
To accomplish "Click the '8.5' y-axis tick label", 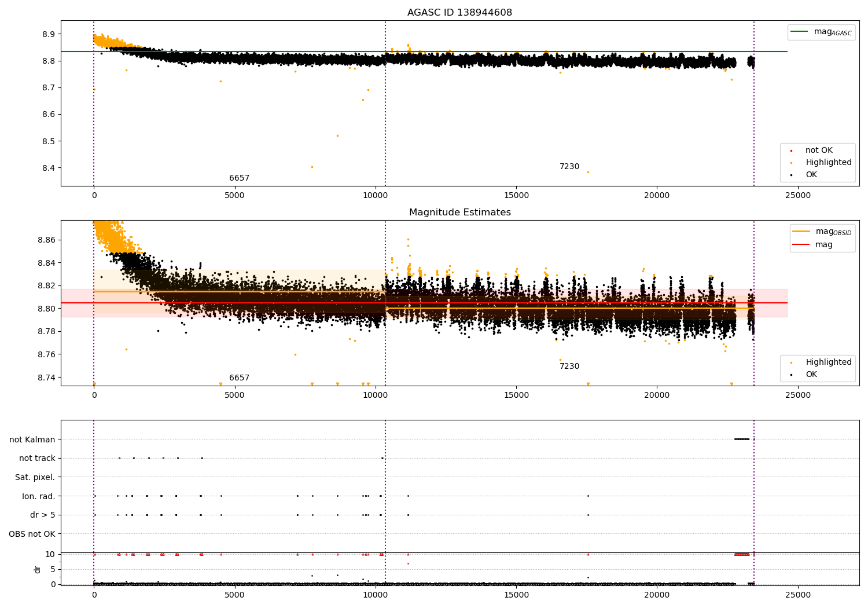I will click(49, 141).
